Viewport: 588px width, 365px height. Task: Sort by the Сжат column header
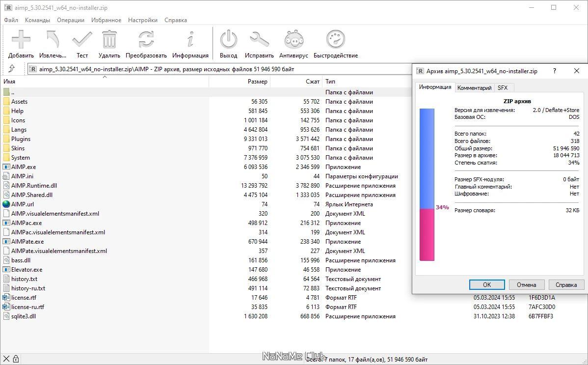click(x=296, y=82)
